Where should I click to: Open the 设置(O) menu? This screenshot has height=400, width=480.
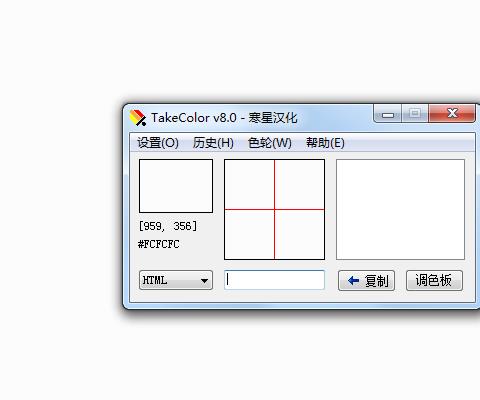[x=158, y=143]
